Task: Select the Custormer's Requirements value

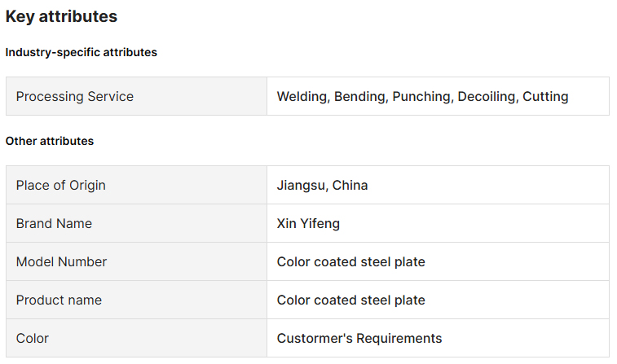Action: 359,338
